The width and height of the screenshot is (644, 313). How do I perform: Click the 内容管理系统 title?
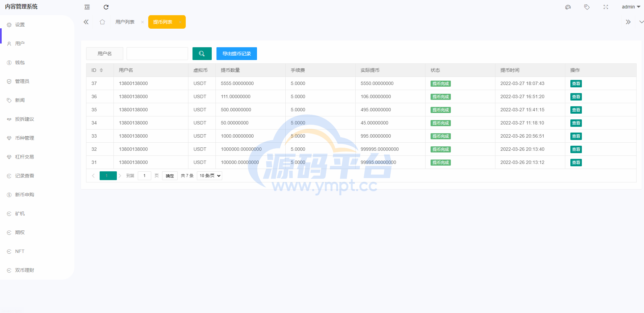tap(21, 7)
